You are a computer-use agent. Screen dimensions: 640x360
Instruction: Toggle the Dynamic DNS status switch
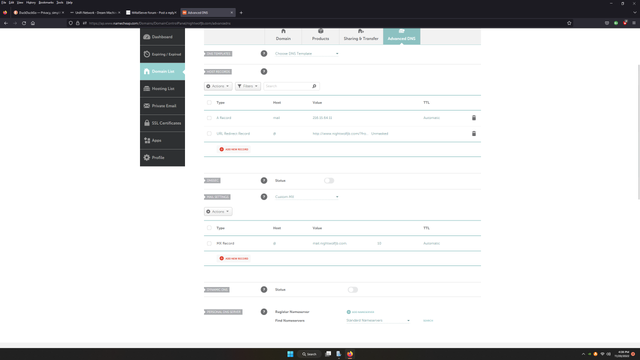tap(353, 290)
